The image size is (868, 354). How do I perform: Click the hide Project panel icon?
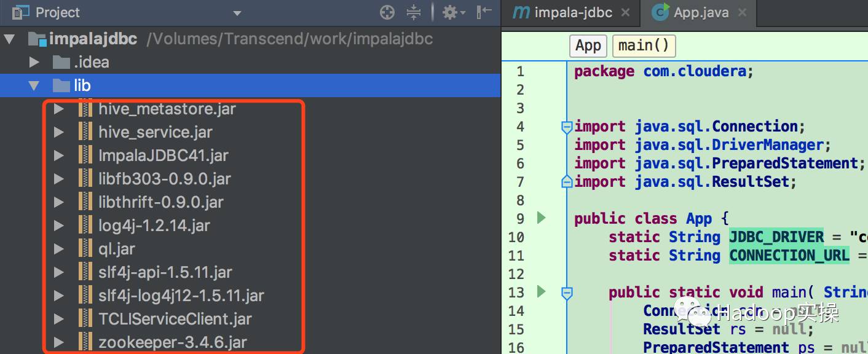coord(485,12)
